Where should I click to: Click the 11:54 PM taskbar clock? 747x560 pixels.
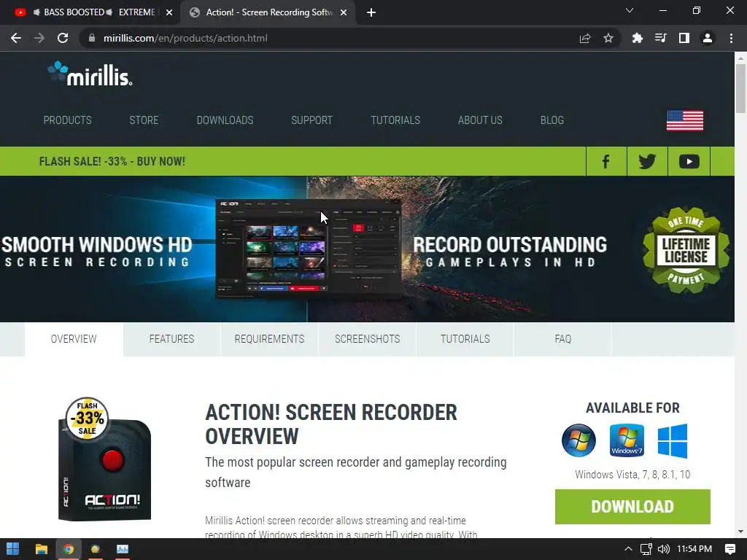click(x=694, y=549)
